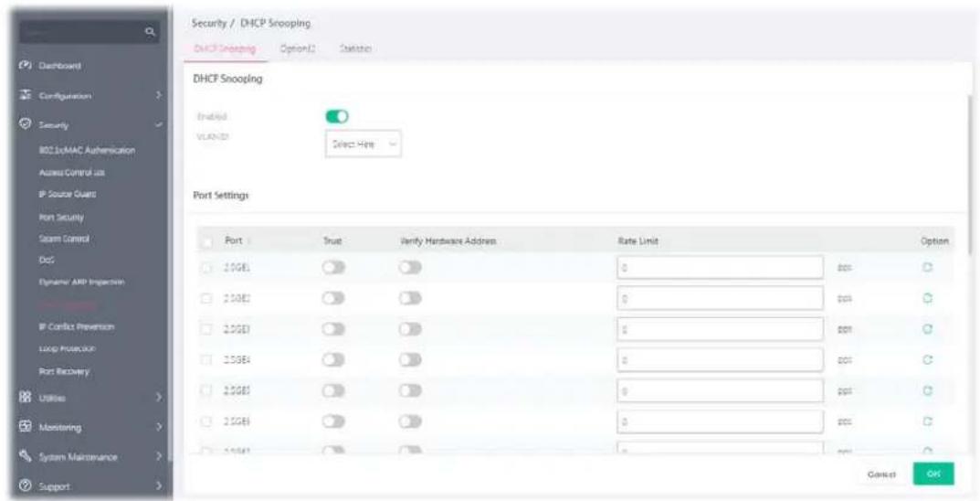Image resolution: width=980 pixels, height=501 pixels.
Task: Click the search magnifier icon in sidebar
Action: tap(149, 30)
